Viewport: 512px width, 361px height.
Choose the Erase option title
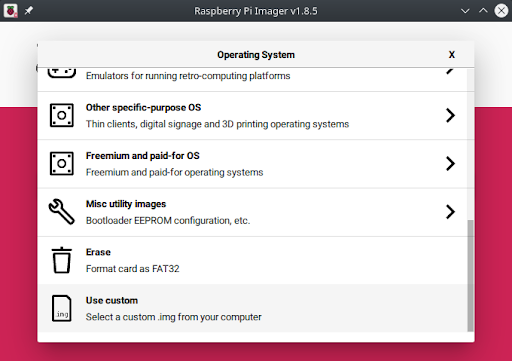coord(98,252)
